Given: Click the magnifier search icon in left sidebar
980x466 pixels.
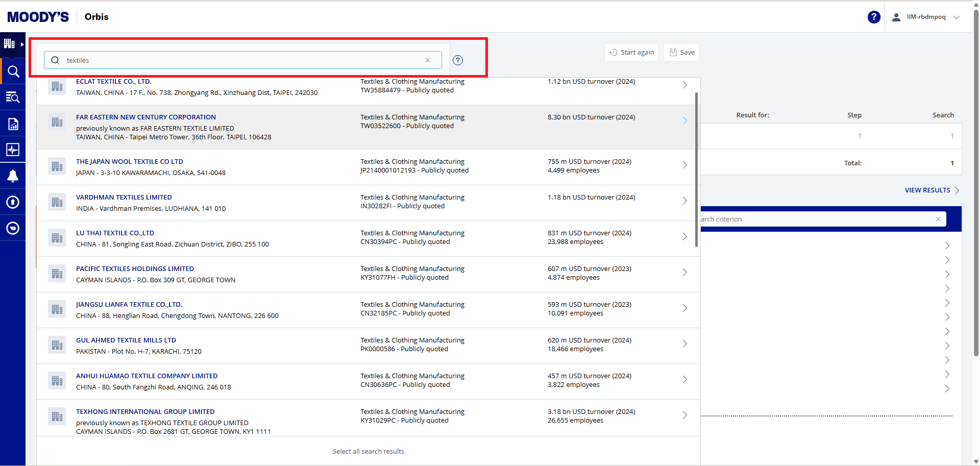Looking at the screenshot, I should [13, 71].
